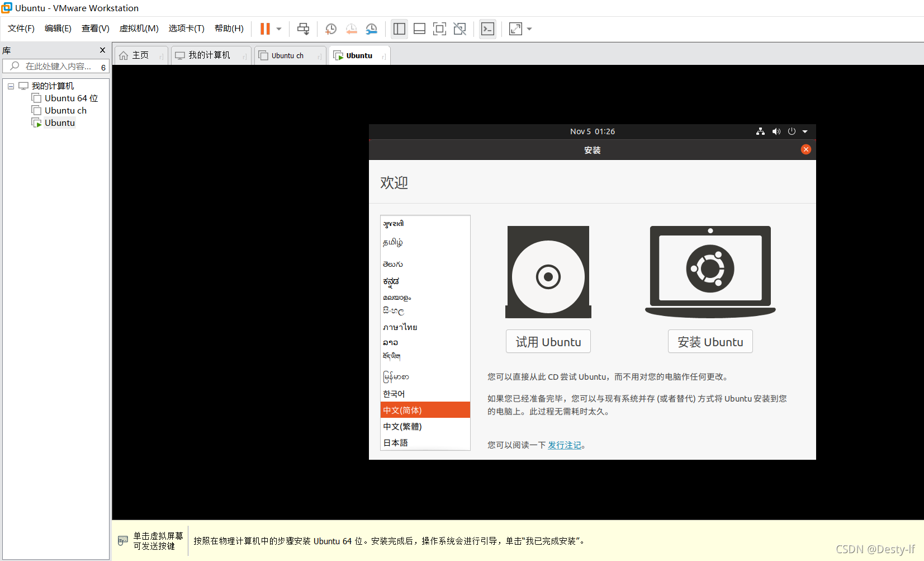Open the Ubuntu system menu arrow
The image size is (924, 561).
click(805, 131)
